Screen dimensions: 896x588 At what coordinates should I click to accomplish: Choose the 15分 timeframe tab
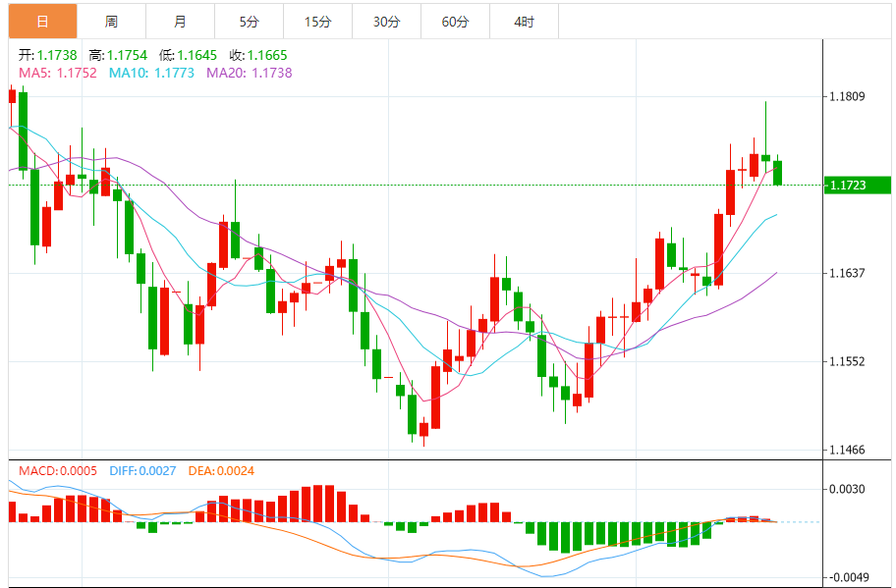point(317,21)
